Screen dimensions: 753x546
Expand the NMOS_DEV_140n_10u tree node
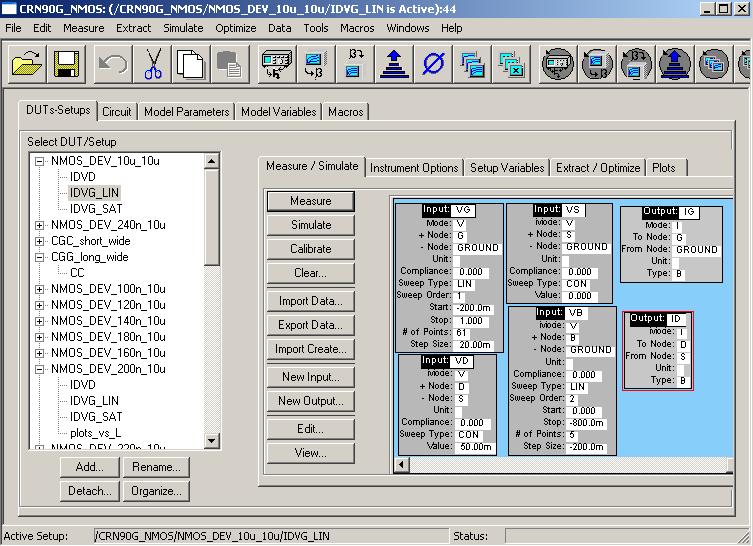click(x=40, y=321)
